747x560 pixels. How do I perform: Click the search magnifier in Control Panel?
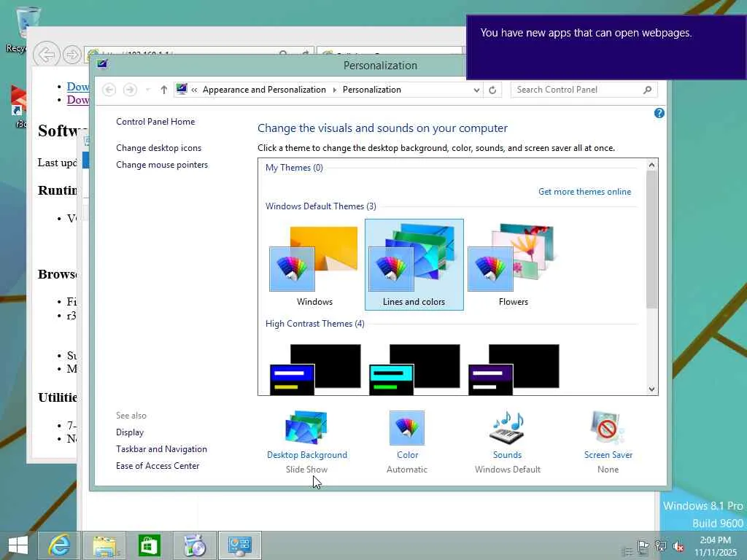coord(647,90)
